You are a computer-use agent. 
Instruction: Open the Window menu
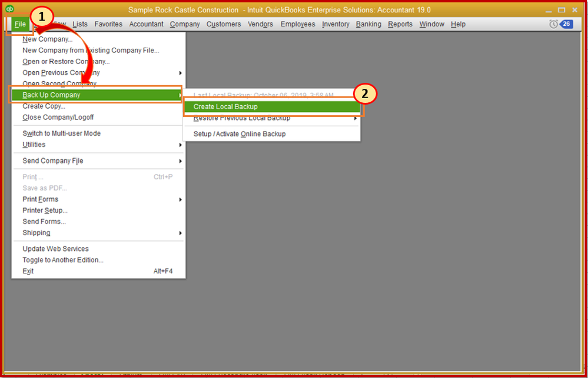pyautogui.click(x=431, y=24)
